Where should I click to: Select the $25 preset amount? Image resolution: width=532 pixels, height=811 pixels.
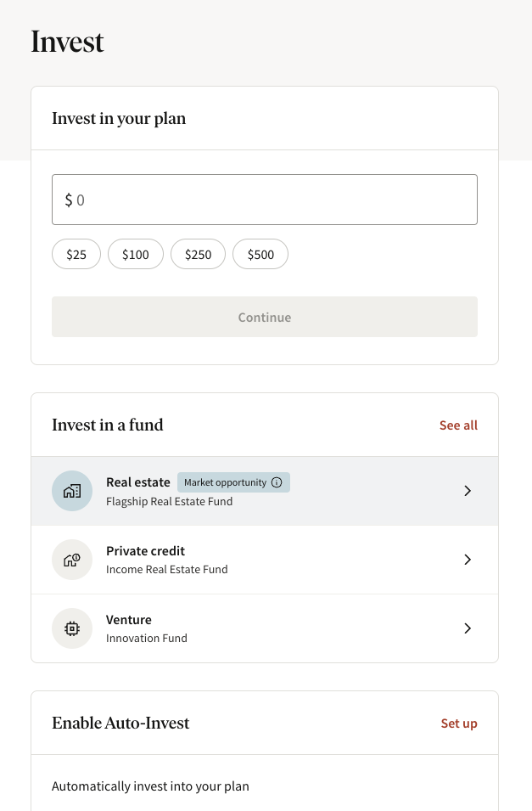click(x=76, y=254)
